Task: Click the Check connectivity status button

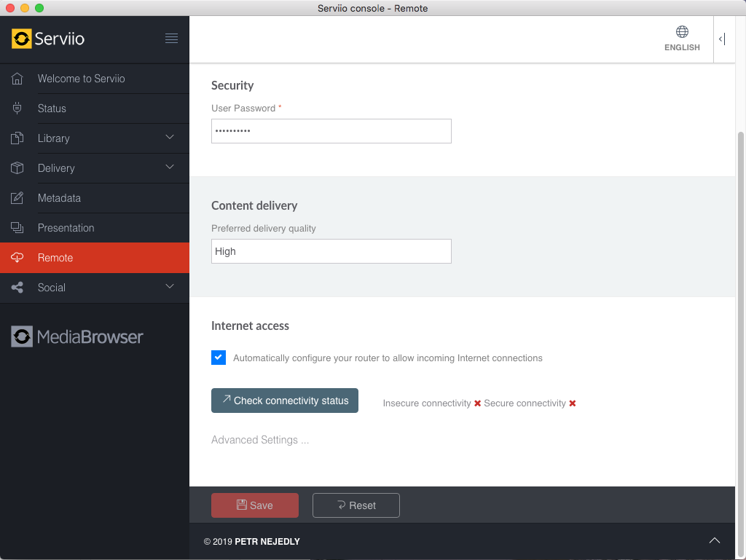Action: [285, 401]
